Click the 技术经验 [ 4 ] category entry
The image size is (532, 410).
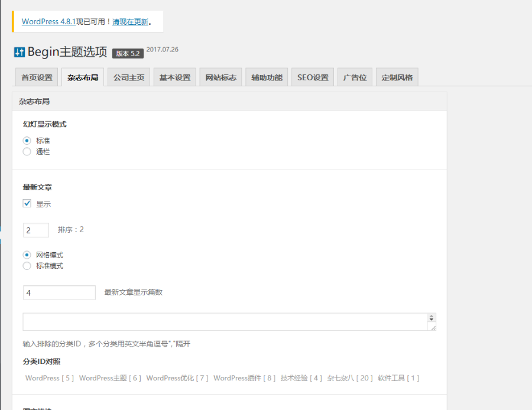point(301,378)
